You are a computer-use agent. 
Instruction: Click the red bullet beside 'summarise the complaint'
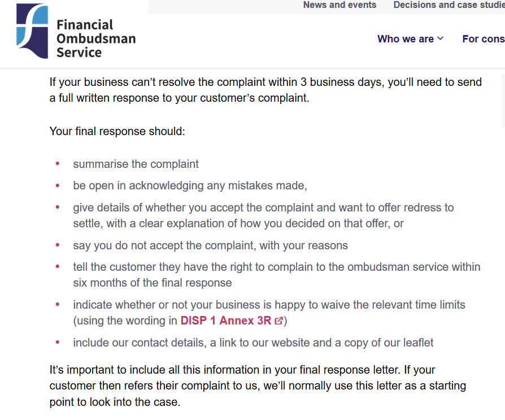coord(58,164)
